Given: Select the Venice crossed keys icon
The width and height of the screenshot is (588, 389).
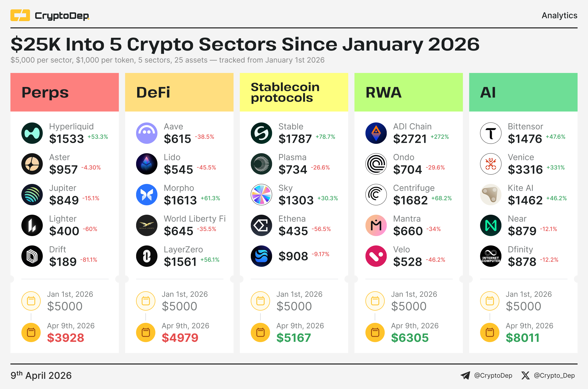Looking at the screenshot, I should pyautogui.click(x=491, y=164).
